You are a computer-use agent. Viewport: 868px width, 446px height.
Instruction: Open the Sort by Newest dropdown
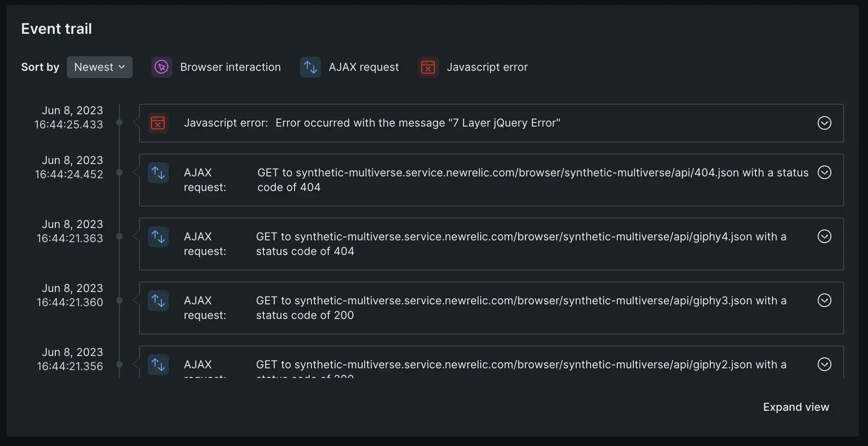coord(99,67)
